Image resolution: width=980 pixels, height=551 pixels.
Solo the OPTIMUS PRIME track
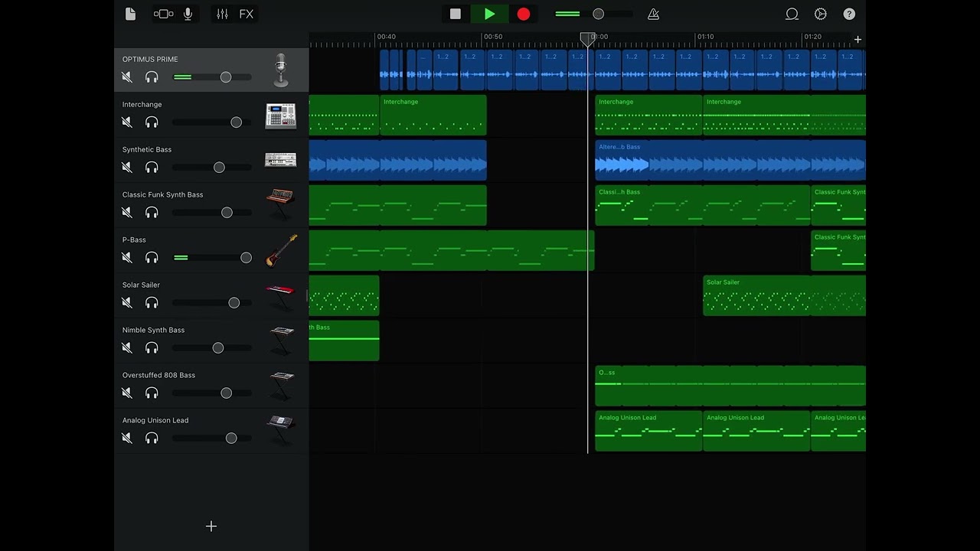point(152,77)
